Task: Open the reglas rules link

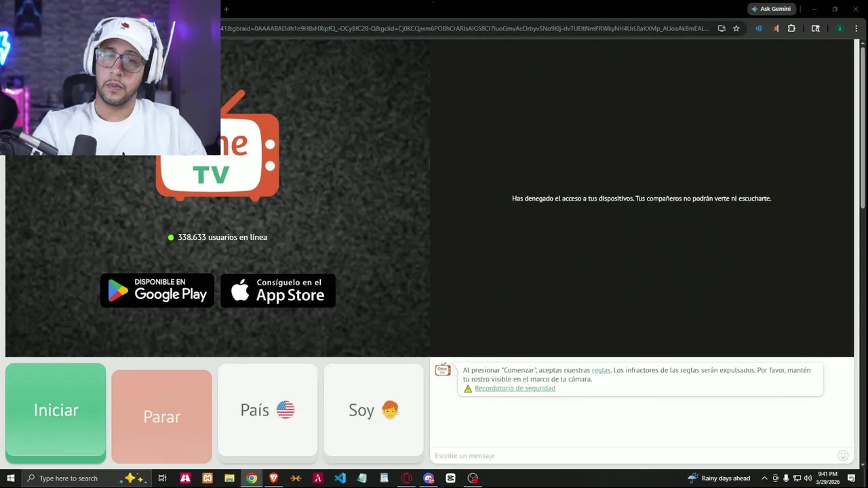Action: 601,370
